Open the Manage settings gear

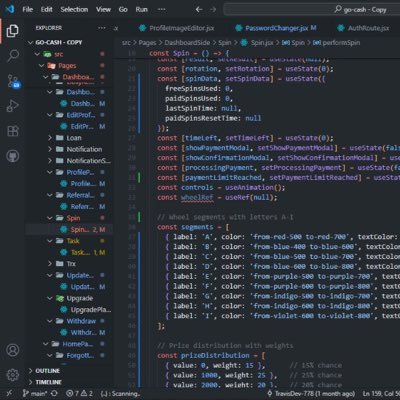(13, 375)
